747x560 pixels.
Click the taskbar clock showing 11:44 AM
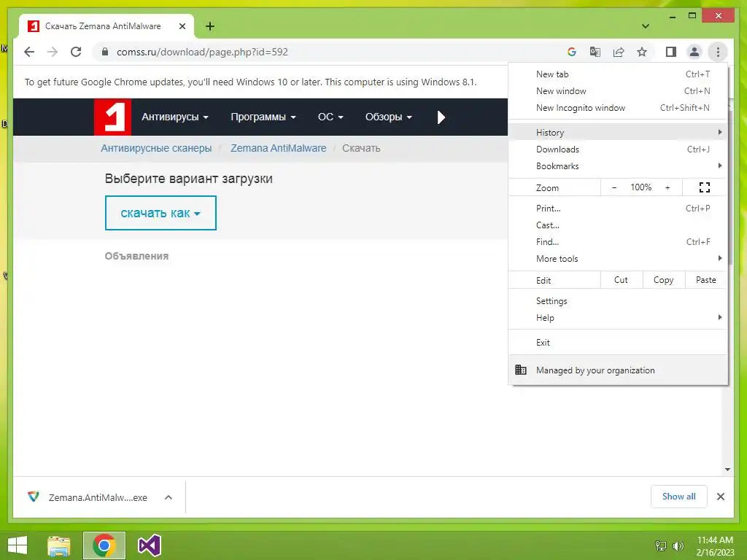pos(715,546)
